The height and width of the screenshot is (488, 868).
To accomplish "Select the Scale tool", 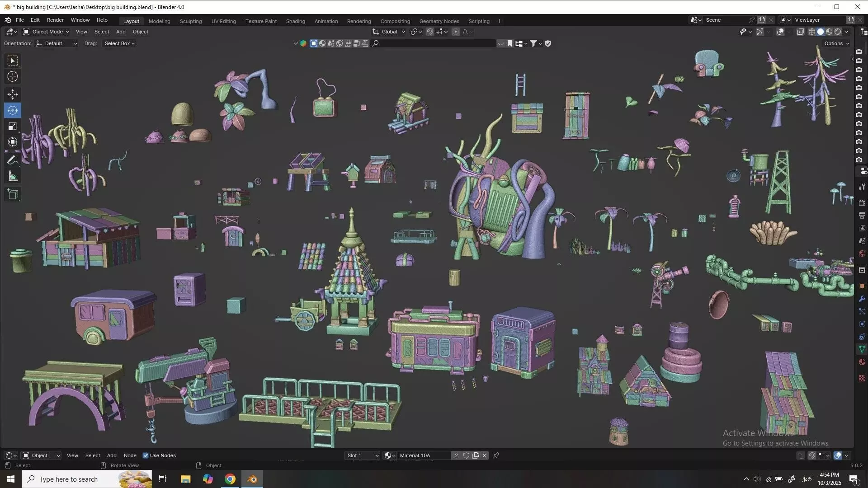I will pos(13,127).
